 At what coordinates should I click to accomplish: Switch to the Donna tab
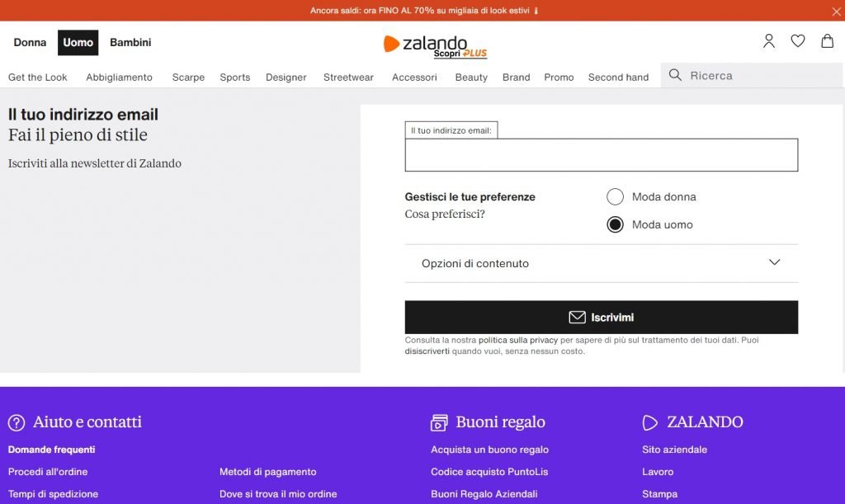(x=31, y=43)
